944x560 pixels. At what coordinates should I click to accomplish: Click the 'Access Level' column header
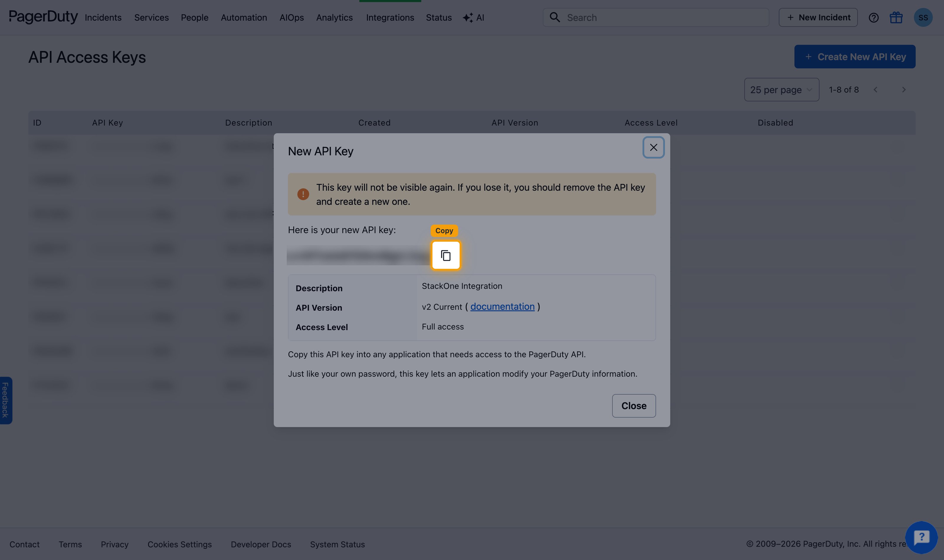(651, 123)
